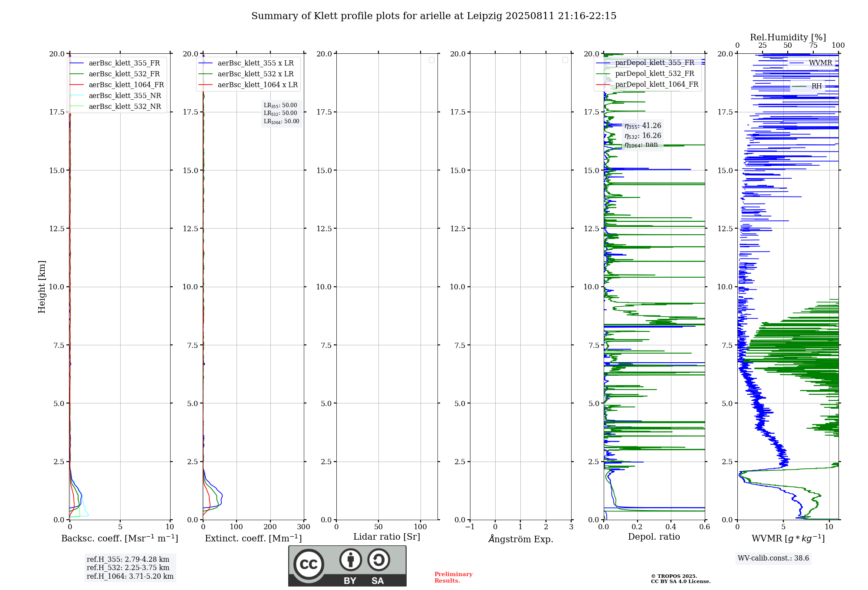The height and width of the screenshot is (590, 868).
Task: Select the parDepol_klett_1064_FR legend entry
Action: 648,85
